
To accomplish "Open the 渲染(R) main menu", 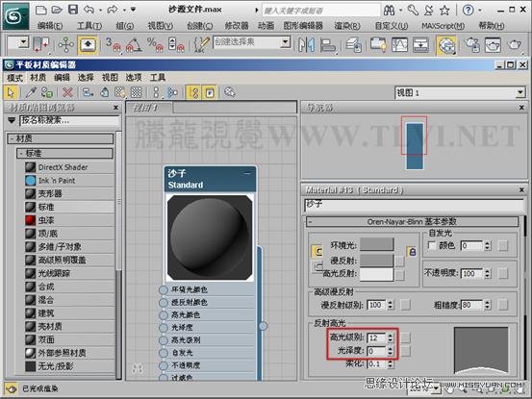I will (347, 26).
